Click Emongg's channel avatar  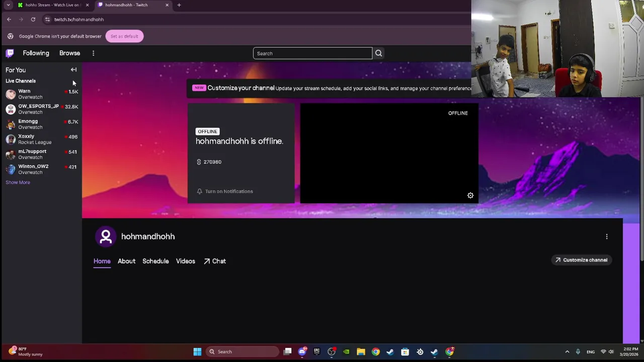11,124
